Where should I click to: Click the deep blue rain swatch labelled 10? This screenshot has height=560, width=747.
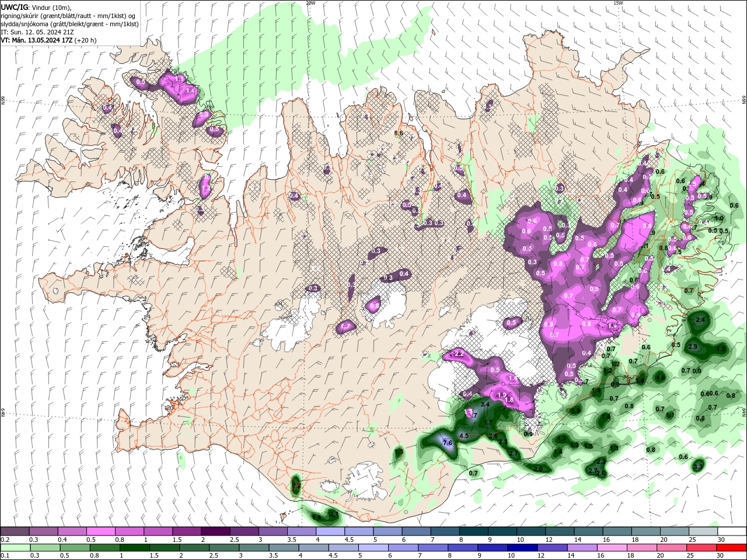(x=522, y=548)
